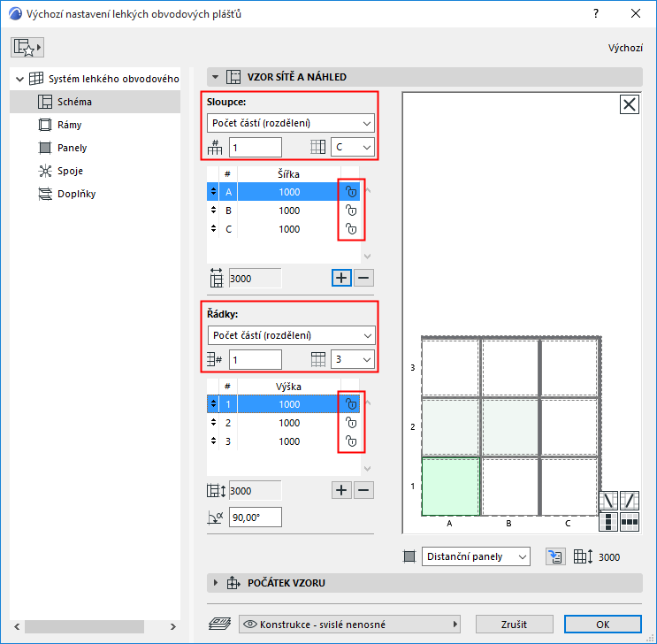Viewport: 657px width, 644px height.
Task: Select preview panel cell A1
Action: point(450,487)
